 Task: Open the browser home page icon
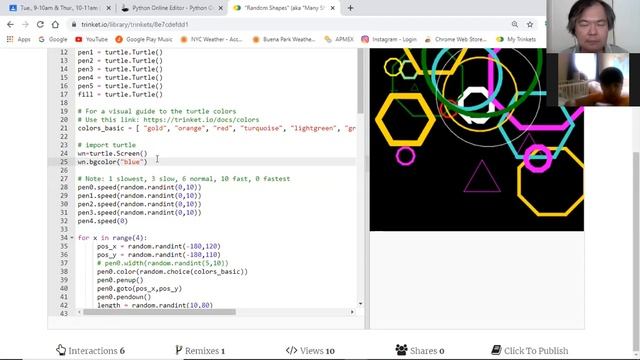pyautogui.click(x=55, y=24)
